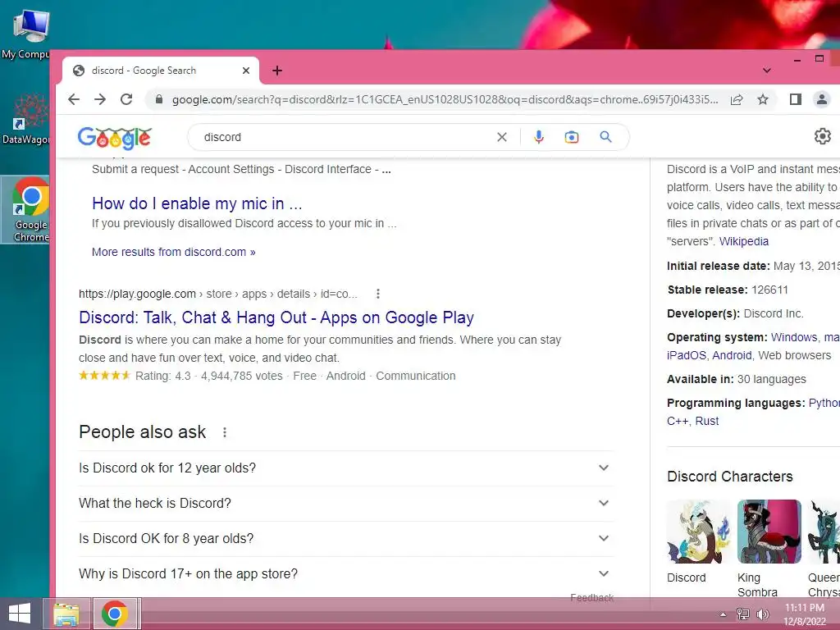Viewport: 840px width, 630px height.
Task: Close the discord - Google Search tab
Action: click(x=246, y=71)
